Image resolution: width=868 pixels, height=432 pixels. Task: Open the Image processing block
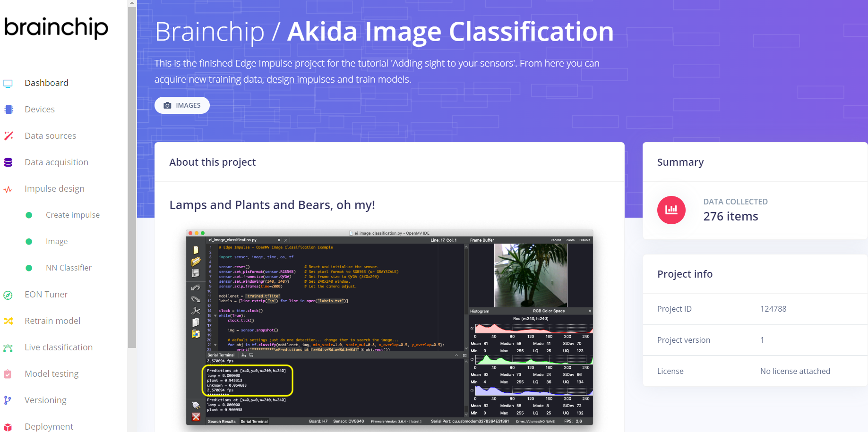57,242
